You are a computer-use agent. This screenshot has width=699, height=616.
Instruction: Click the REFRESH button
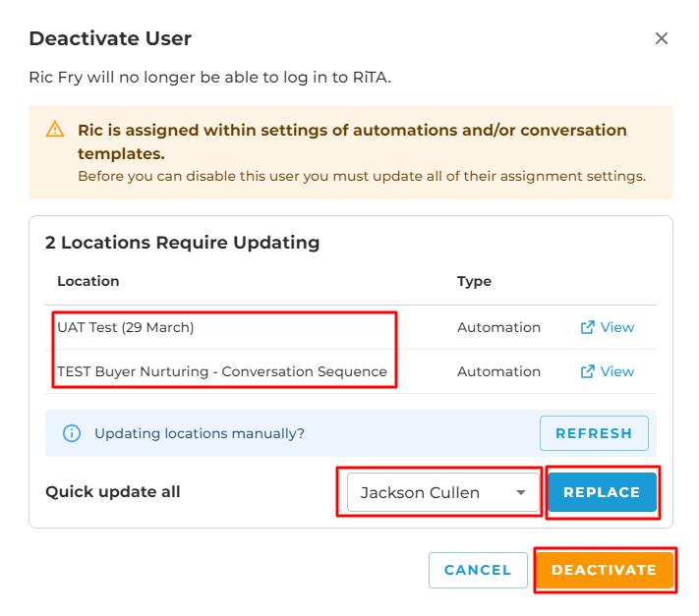pyautogui.click(x=594, y=433)
